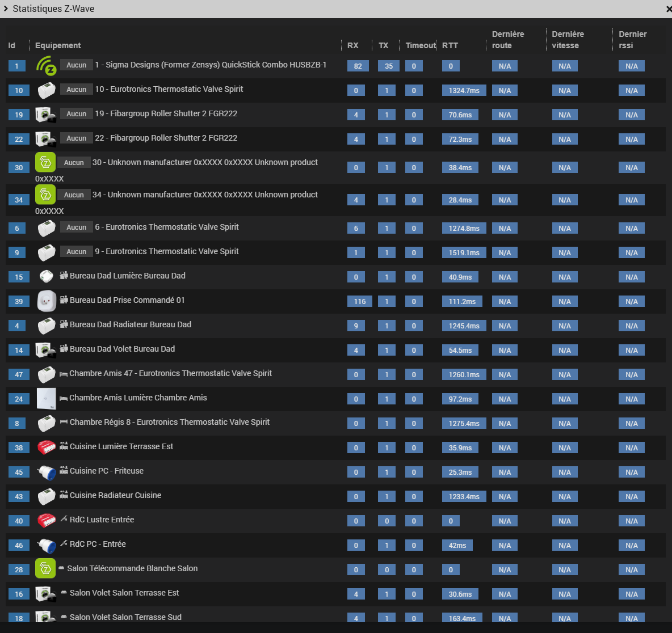This screenshot has width=672, height=633.
Task: Click the plug icon for Cuisine PC - Friteuse
Action: click(x=47, y=472)
